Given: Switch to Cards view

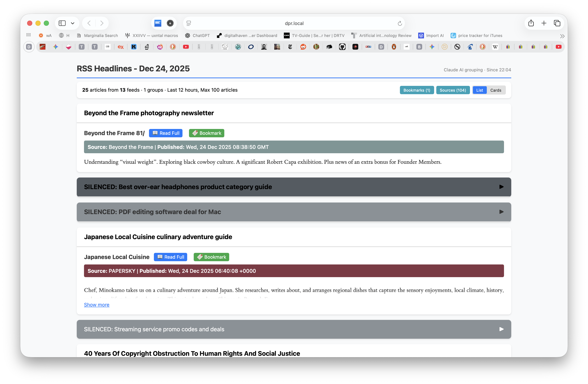Looking at the screenshot, I should (x=496, y=90).
